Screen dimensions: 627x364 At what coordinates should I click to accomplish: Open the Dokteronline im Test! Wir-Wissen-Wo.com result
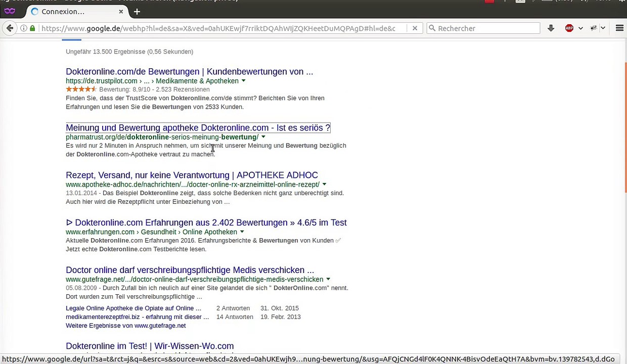point(150,346)
